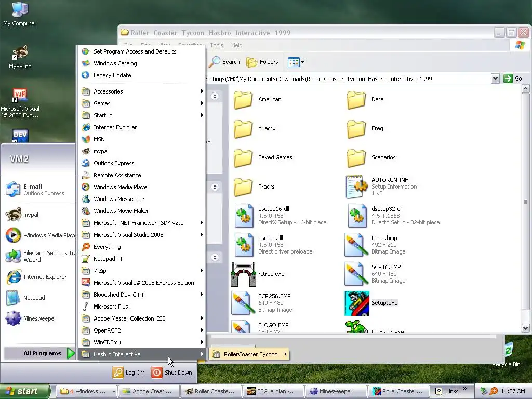Open RollerCoaster Tycoon submenu under Hasbro Interactive
Screen dimensions: 532x399
click(249, 354)
